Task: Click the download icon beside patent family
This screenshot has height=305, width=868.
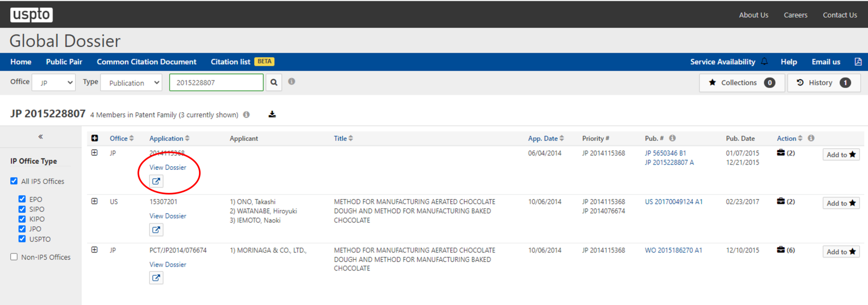Action: (272, 114)
